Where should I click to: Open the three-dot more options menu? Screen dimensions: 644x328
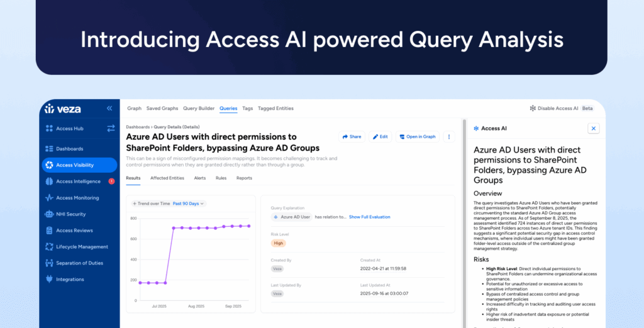[x=449, y=136]
